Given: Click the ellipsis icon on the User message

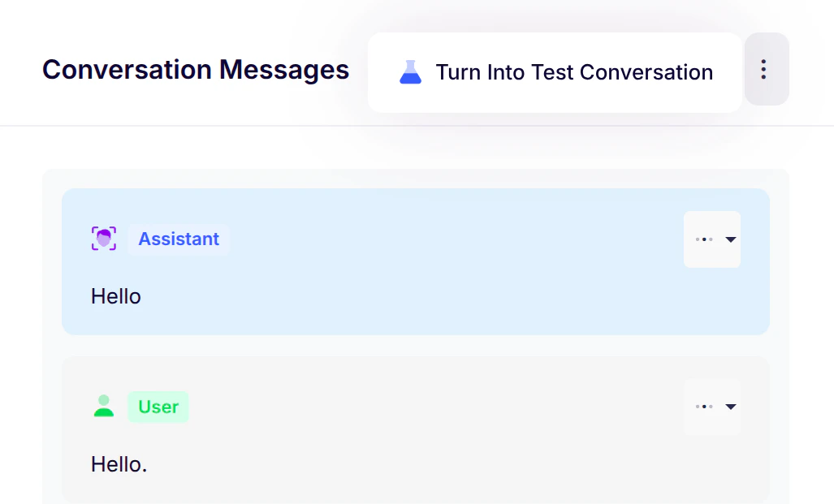Looking at the screenshot, I should [x=703, y=407].
